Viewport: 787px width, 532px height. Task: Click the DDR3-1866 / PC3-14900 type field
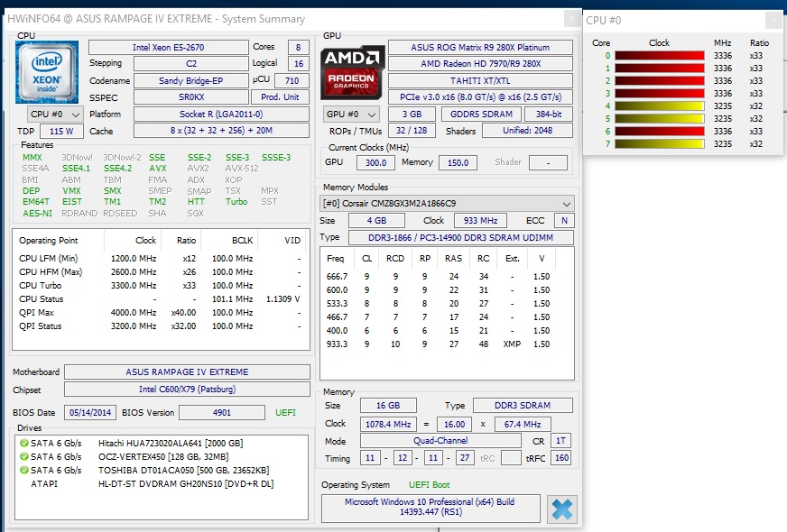461,238
